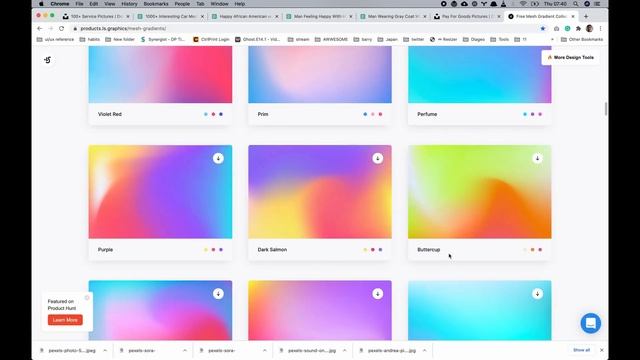Open the Apple menu logo

click(41, 4)
